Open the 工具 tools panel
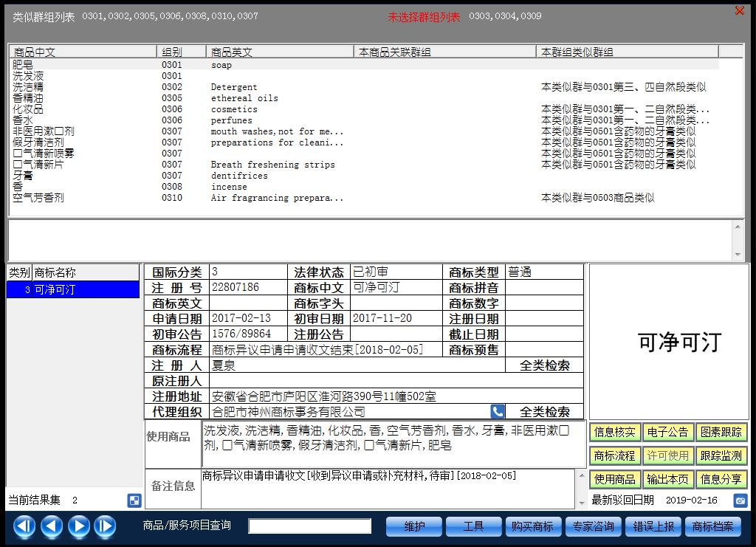Screen dimensions: 756x547 click(473, 526)
